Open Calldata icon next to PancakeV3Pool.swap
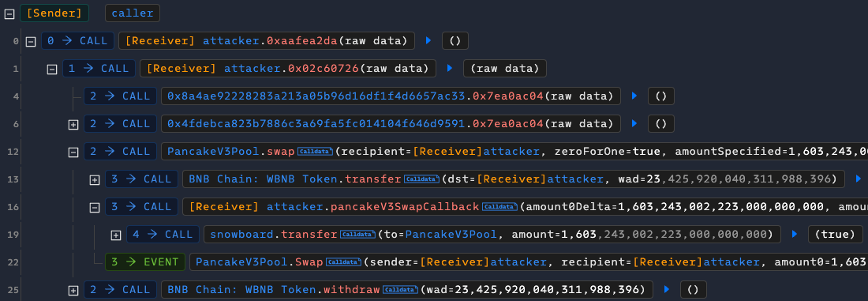 pyautogui.click(x=315, y=152)
